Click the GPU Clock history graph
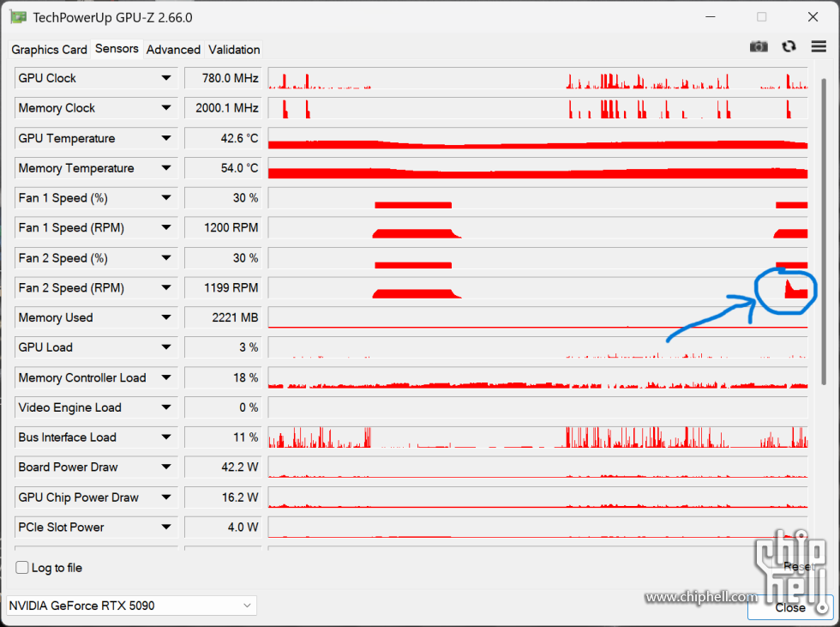Viewport: 840px width, 627px height. (x=537, y=78)
